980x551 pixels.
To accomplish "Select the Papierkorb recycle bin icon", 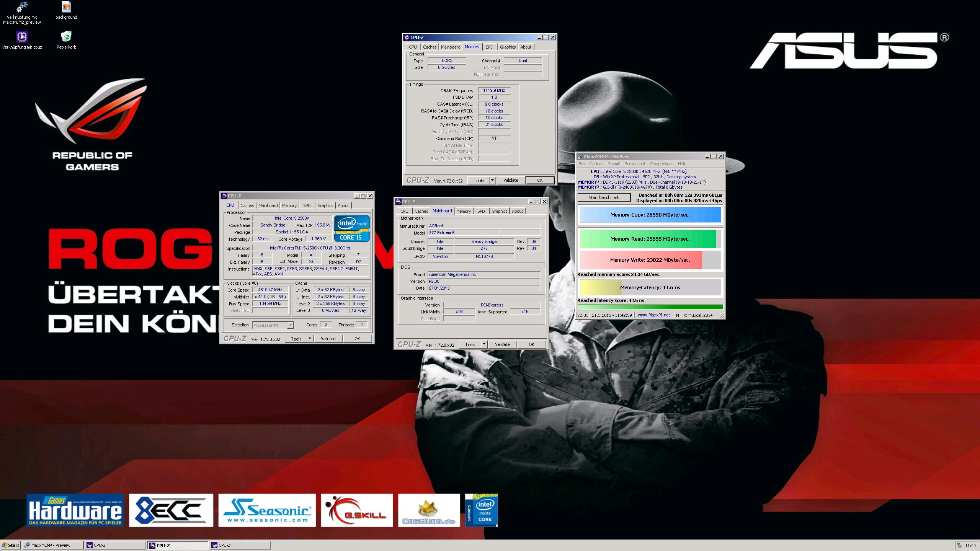I will (x=66, y=37).
